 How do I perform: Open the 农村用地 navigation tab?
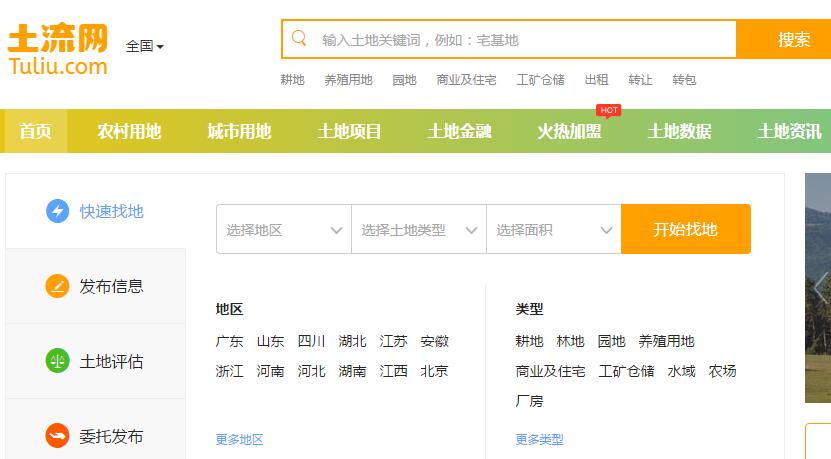(129, 131)
